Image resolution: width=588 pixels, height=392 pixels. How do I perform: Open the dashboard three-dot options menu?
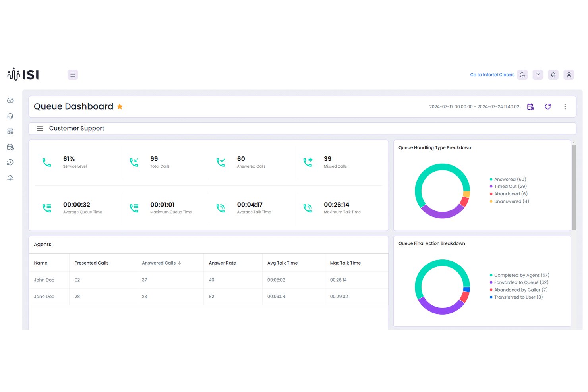[x=565, y=106]
